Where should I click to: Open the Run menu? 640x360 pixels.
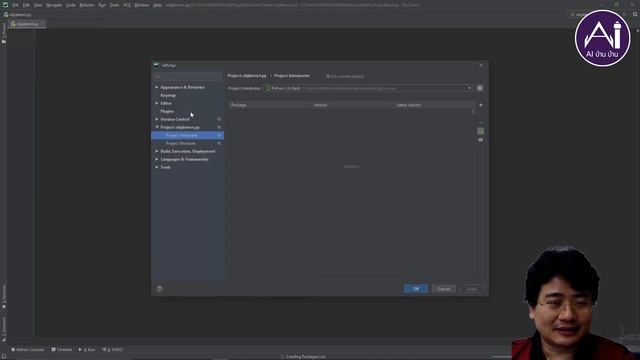102,5
